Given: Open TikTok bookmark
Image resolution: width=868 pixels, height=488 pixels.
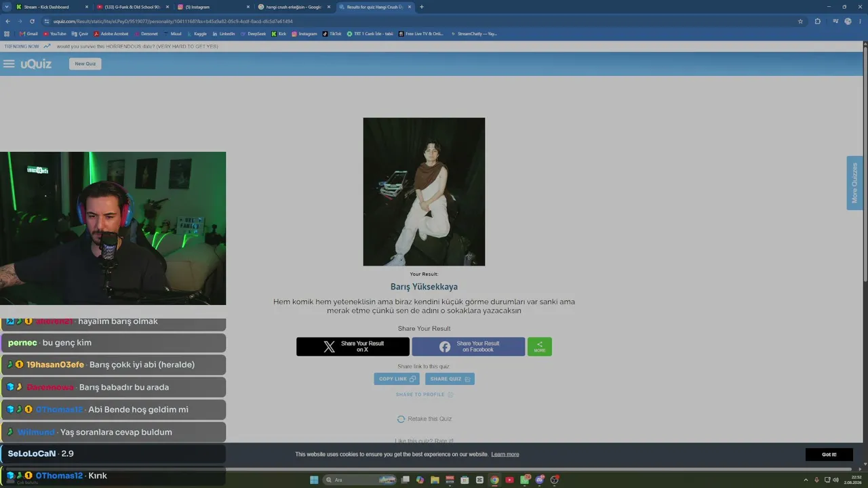Looking at the screenshot, I should click(332, 34).
